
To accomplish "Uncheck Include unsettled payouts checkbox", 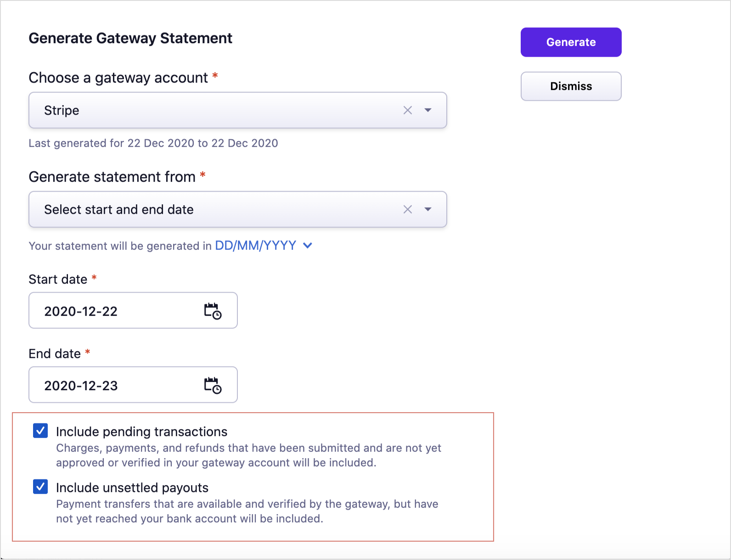I will pos(40,487).
